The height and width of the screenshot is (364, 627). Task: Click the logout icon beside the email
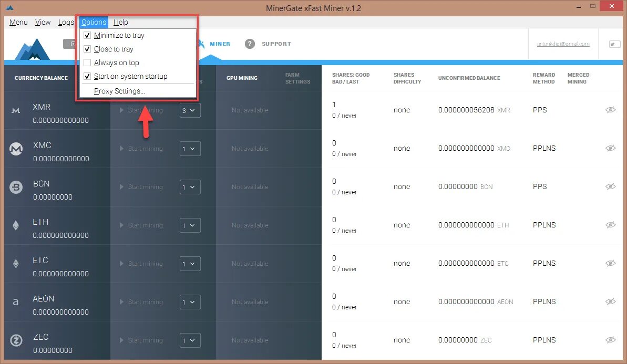pyautogui.click(x=614, y=44)
